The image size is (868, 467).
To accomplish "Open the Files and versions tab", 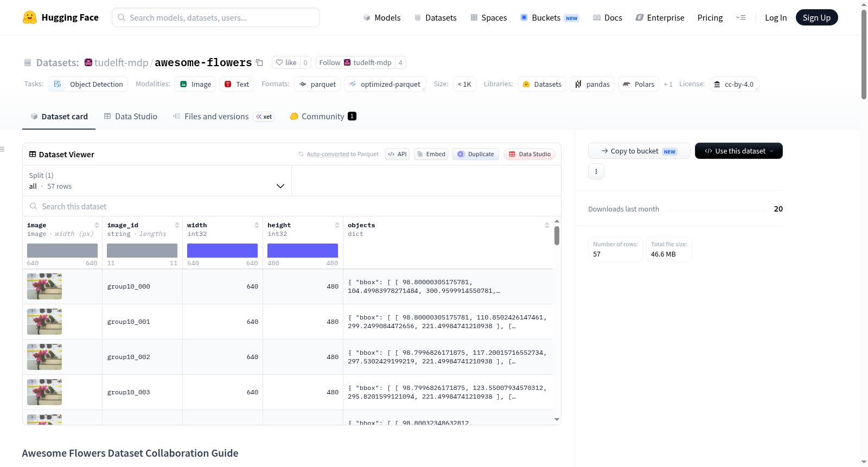I will (224, 116).
